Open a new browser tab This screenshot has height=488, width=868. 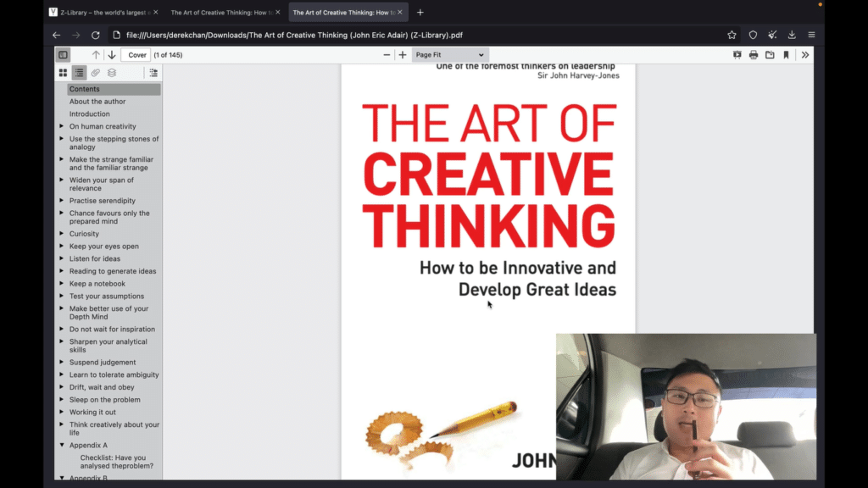(x=420, y=12)
